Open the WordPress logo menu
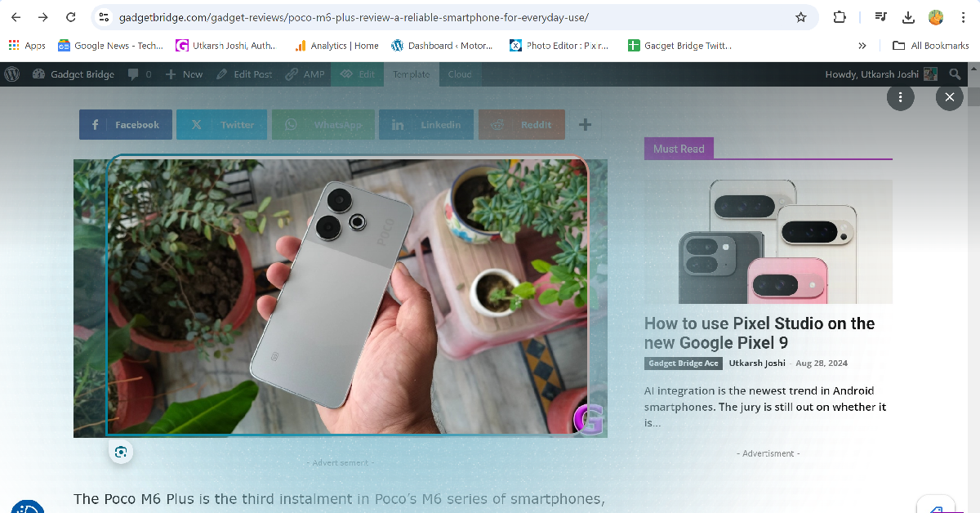The height and width of the screenshot is (513, 980). tap(12, 74)
